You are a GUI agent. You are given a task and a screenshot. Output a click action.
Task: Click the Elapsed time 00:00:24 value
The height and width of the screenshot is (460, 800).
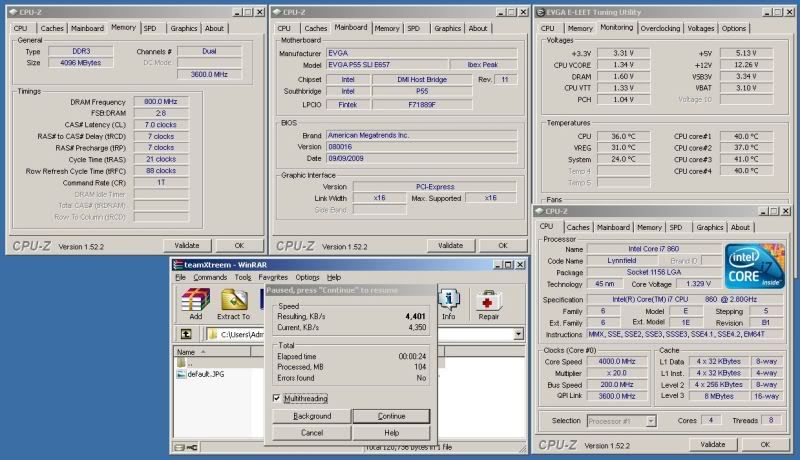412,356
